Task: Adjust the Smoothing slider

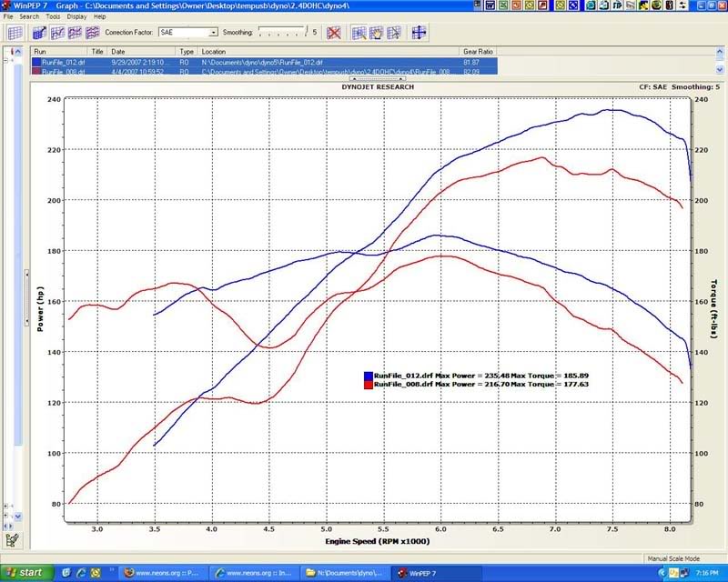Action: 283,32
